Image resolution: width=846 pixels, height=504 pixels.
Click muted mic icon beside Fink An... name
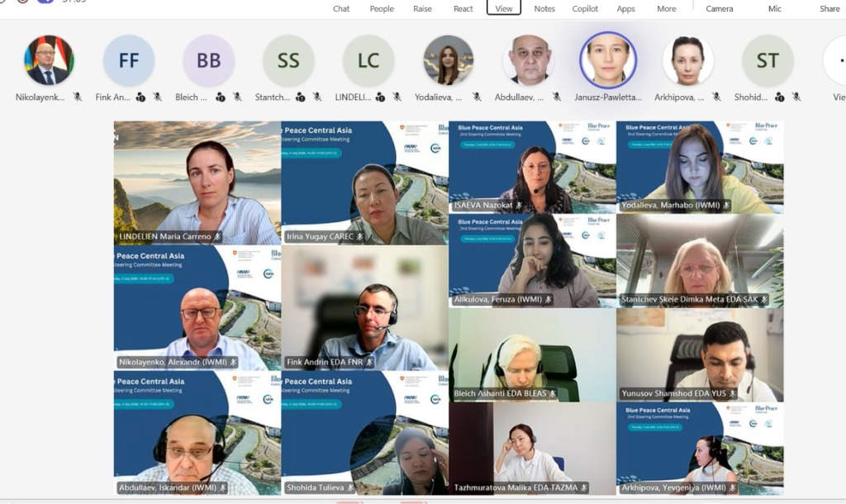click(158, 97)
